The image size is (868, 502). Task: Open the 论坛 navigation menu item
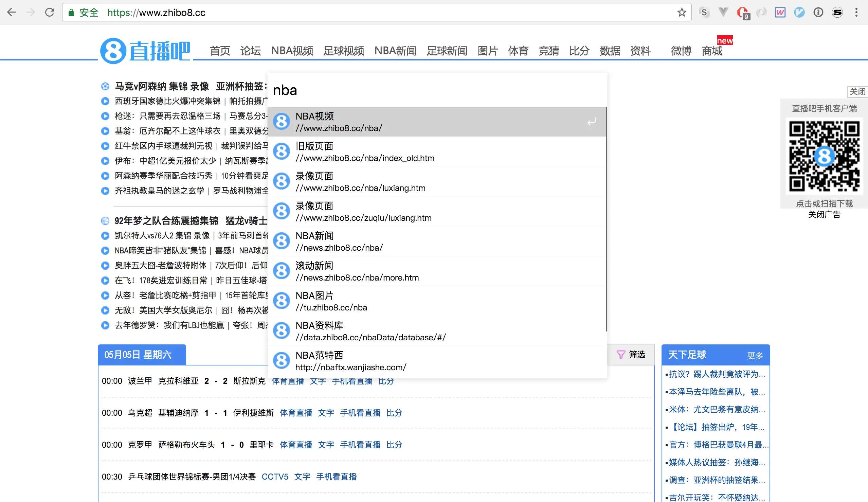point(250,51)
